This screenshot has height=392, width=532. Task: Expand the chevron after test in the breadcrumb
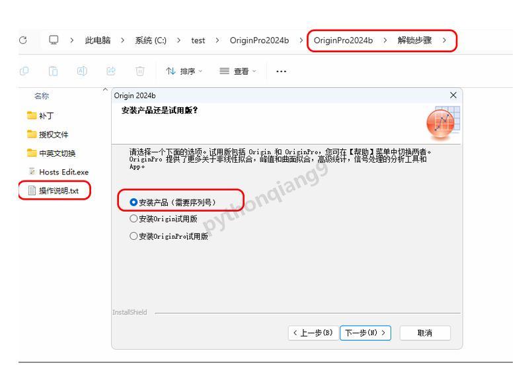click(217, 40)
